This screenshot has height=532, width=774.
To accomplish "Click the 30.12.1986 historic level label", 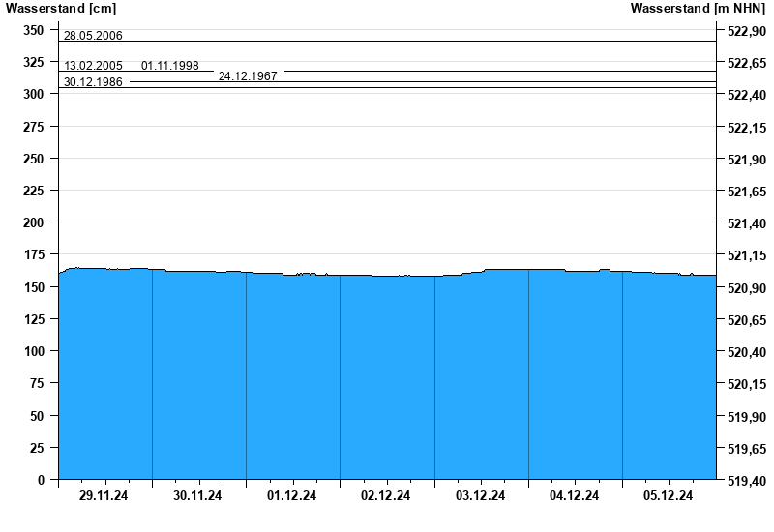I will tap(93, 82).
